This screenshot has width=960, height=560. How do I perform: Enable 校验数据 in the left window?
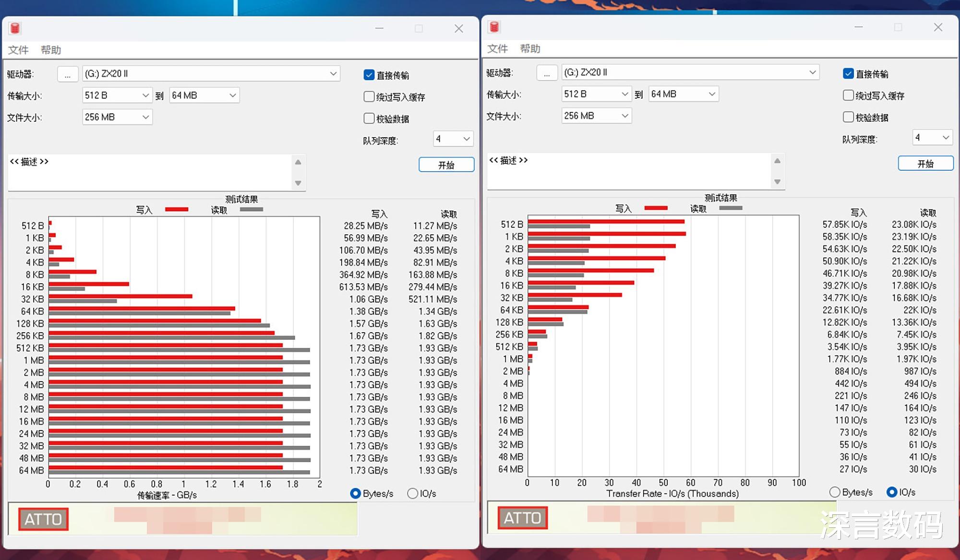point(369,118)
